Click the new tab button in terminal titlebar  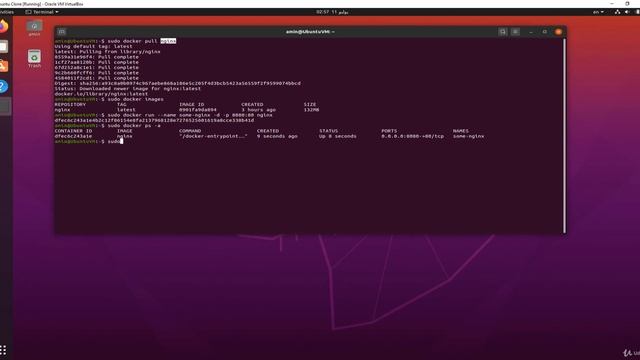click(x=62, y=32)
